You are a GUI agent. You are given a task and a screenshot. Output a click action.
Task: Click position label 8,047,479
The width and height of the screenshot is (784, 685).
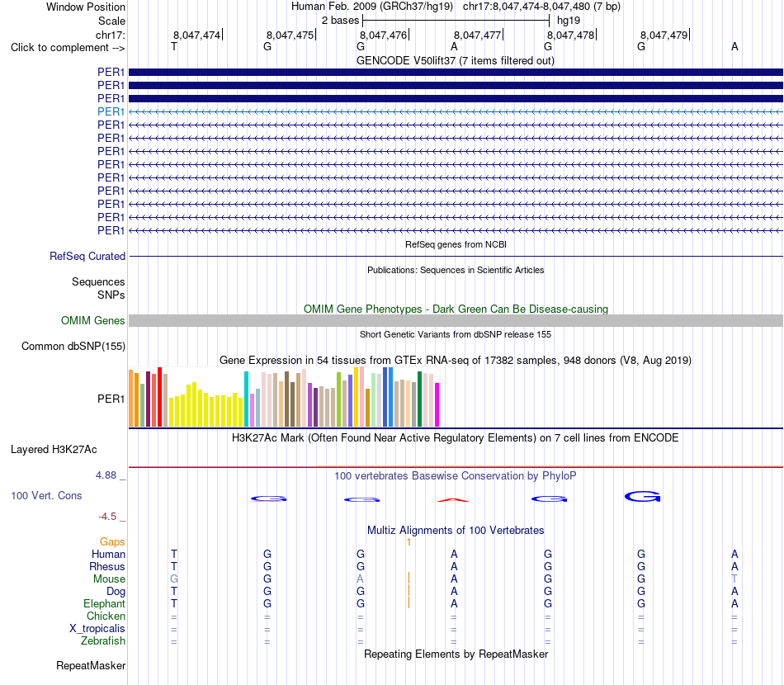point(664,35)
